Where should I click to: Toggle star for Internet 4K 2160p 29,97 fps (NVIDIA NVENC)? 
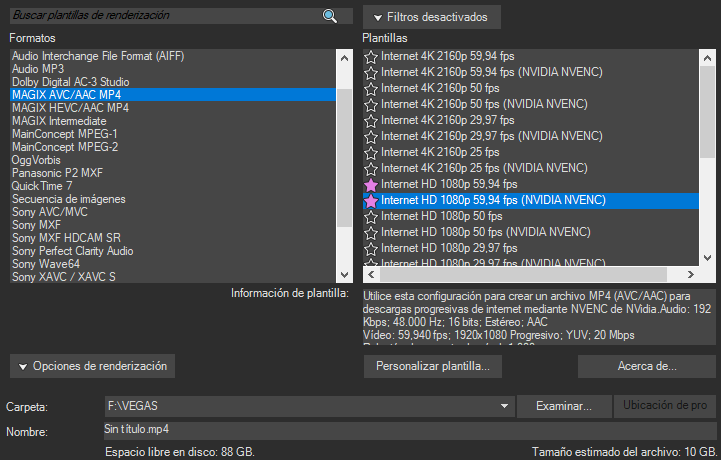click(x=371, y=137)
